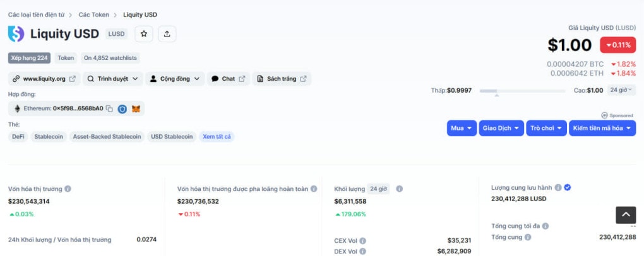Click Xếp hạng 224 rank badge

(29, 58)
